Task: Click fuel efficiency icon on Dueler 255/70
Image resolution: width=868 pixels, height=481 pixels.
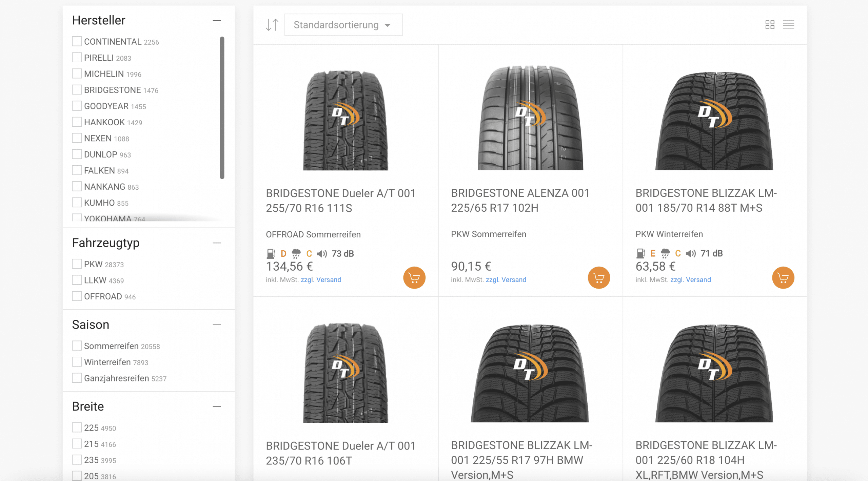Action: point(271,253)
